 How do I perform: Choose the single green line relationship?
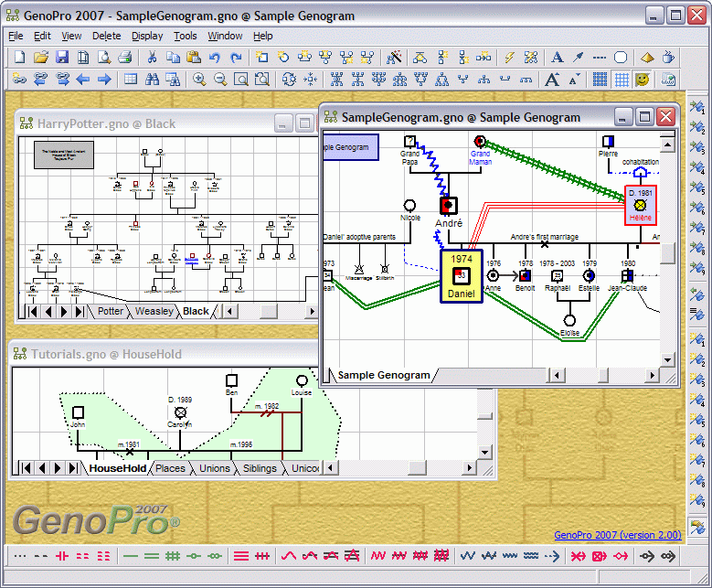click(x=131, y=556)
